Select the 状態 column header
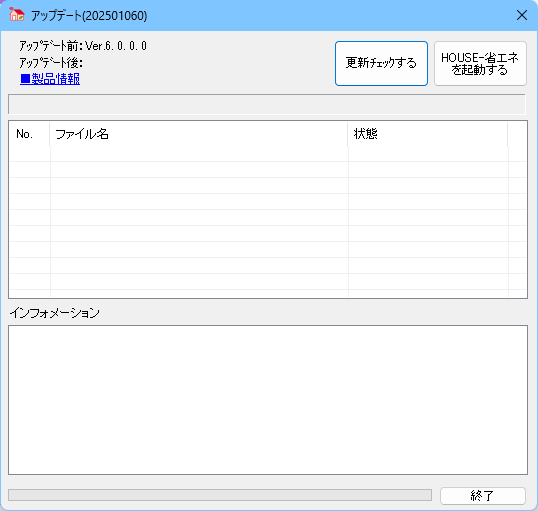 point(428,134)
